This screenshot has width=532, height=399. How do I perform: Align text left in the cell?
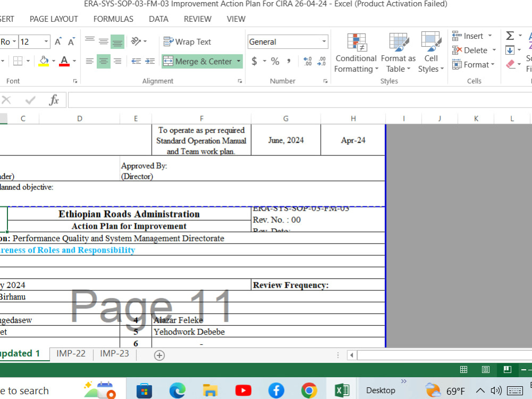point(90,61)
